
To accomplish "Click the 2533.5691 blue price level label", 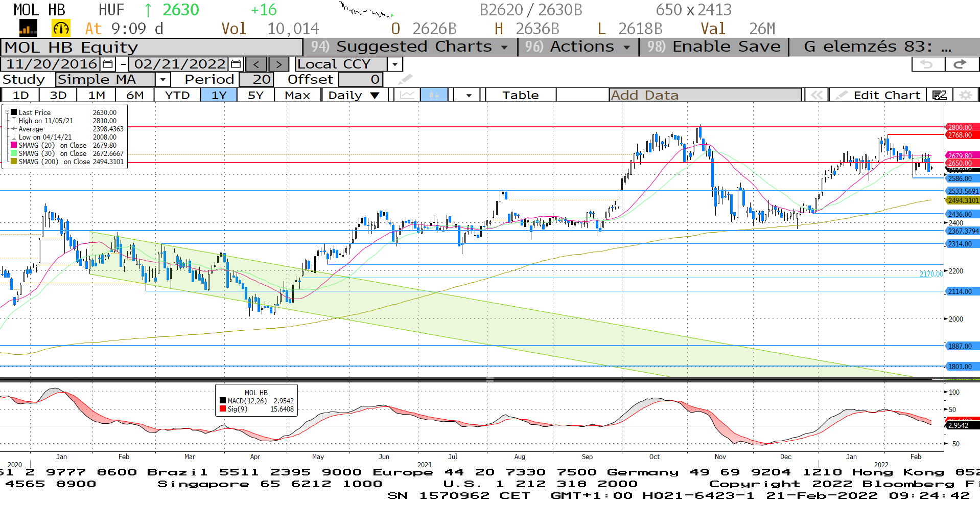I will coord(962,191).
